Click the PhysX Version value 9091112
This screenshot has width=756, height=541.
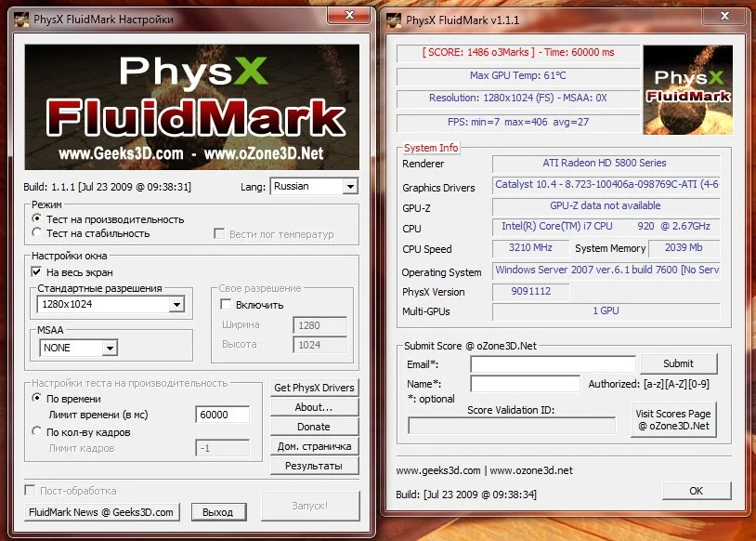530,292
